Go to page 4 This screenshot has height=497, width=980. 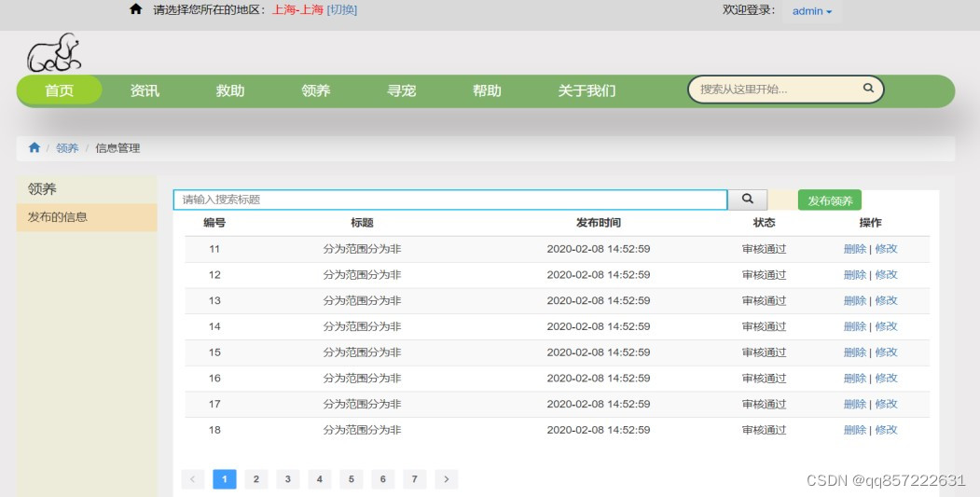click(320, 479)
